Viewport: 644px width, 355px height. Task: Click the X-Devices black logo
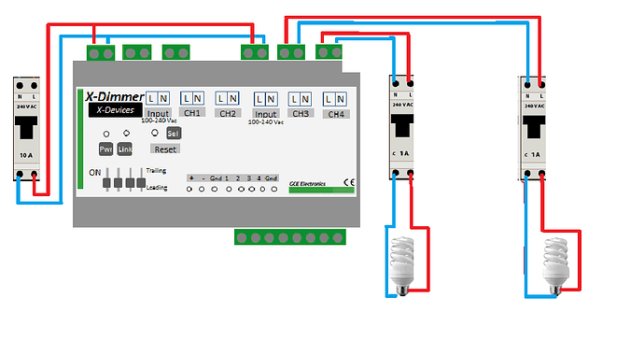116,110
